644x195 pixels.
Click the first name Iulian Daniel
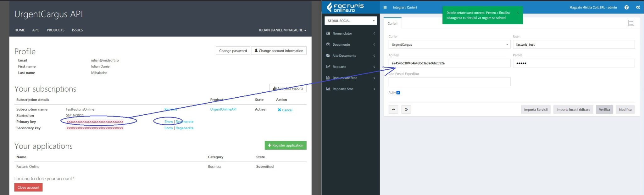(101, 66)
